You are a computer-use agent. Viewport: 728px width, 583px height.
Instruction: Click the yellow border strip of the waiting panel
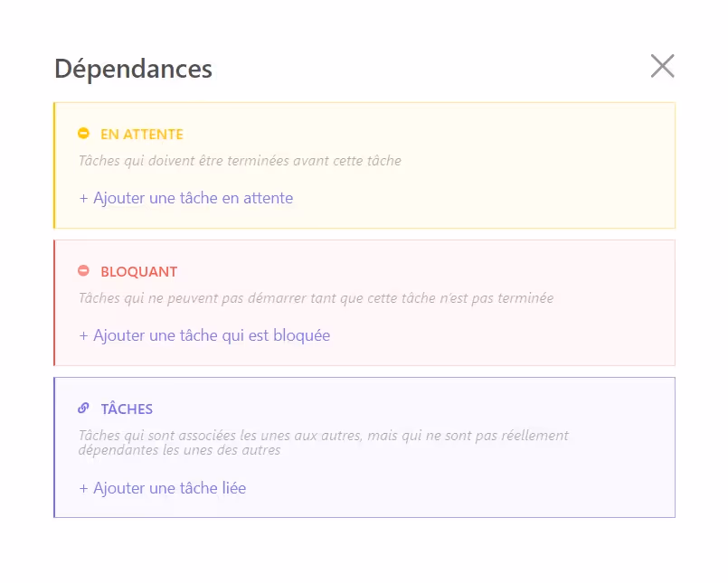pyautogui.click(x=55, y=165)
